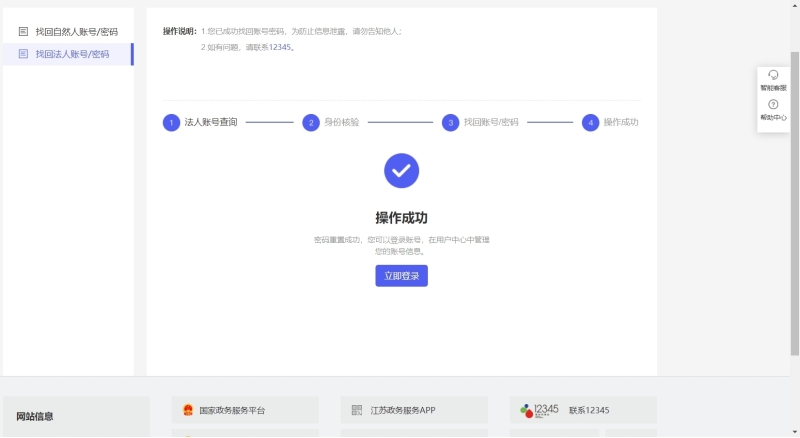Click the icon beside 找回法人账号/密码
The image size is (800, 438).
coord(23,54)
